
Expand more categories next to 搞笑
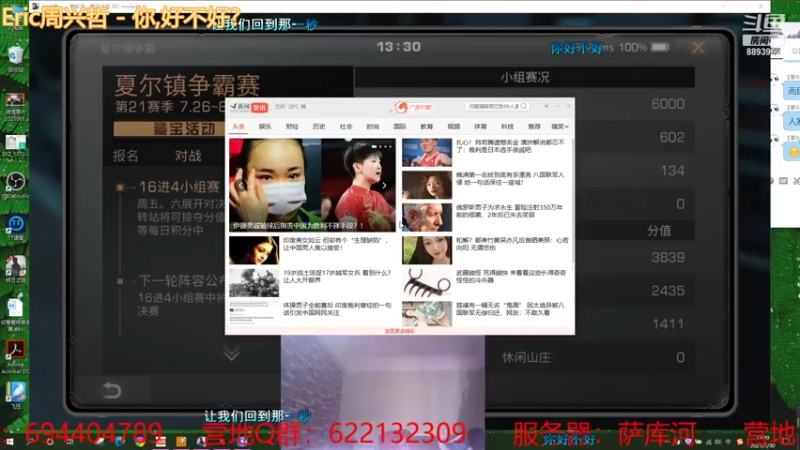tap(566, 127)
